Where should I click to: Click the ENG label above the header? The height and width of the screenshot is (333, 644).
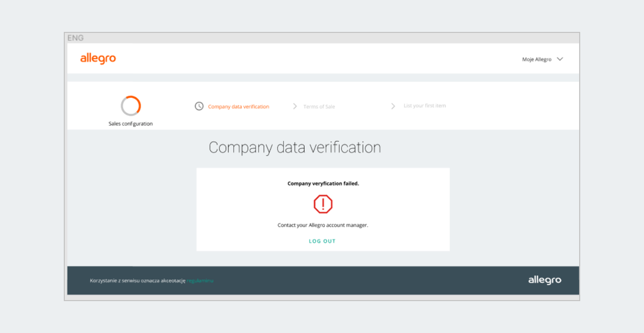tap(76, 38)
